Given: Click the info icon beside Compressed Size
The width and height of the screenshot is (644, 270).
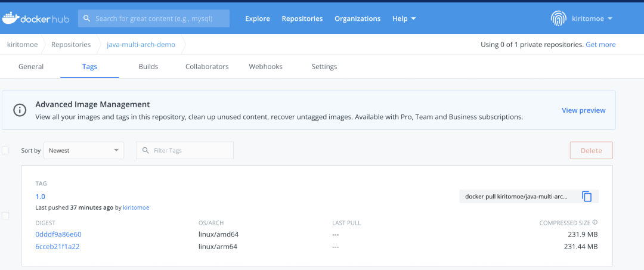Looking at the screenshot, I should (x=595, y=222).
